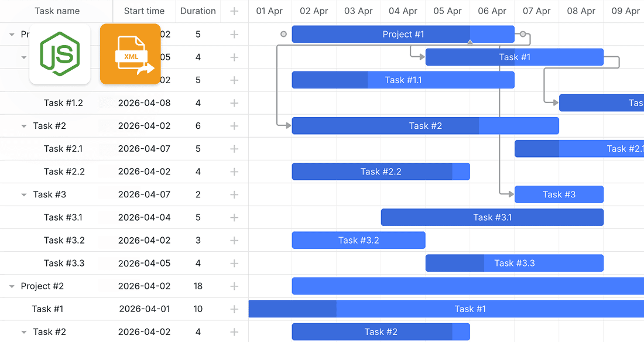Click plus icon in Task #2.2 row
The image size is (644, 342).
(x=234, y=172)
